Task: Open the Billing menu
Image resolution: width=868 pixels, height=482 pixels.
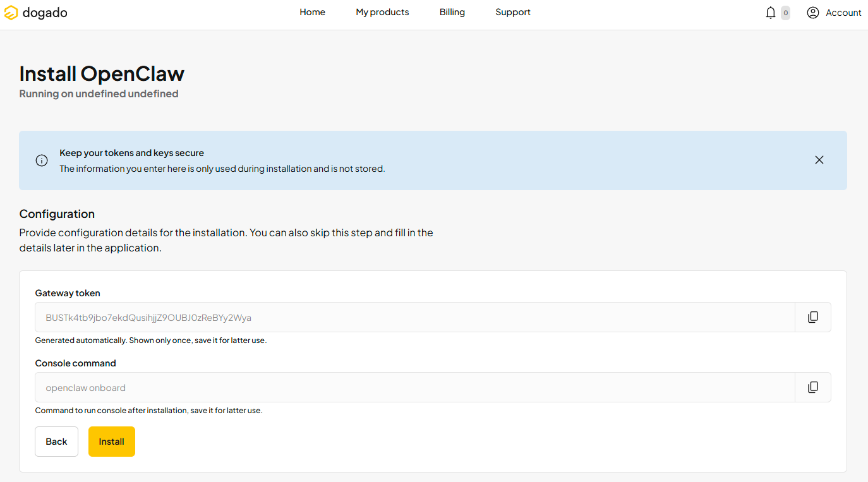Action: (x=452, y=12)
